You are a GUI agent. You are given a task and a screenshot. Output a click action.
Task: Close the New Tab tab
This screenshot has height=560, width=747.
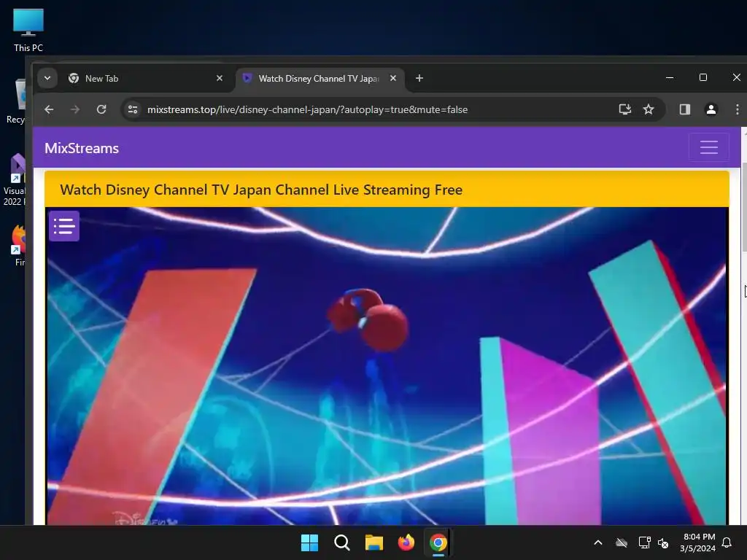(220, 78)
